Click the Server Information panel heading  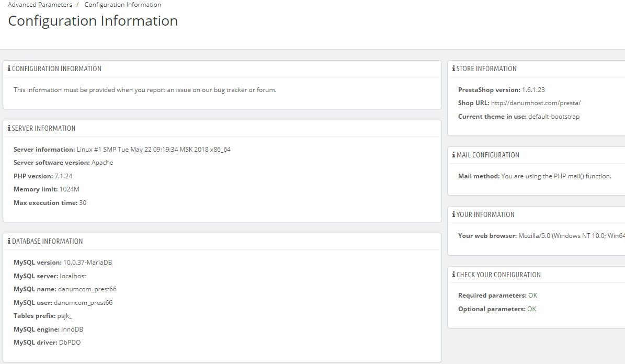(43, 128)
